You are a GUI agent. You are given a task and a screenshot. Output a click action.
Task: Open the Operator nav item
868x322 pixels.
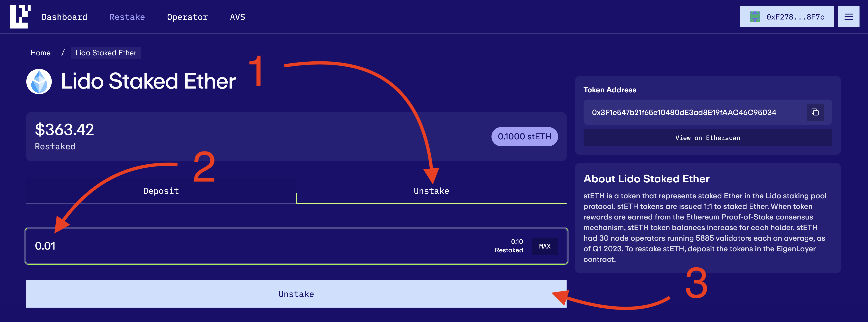pos(187,17)
